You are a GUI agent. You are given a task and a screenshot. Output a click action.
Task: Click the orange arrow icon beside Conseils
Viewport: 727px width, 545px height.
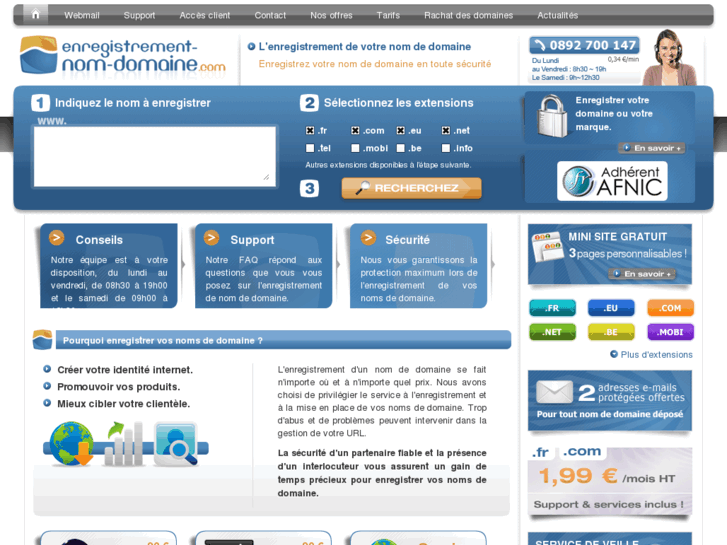click(57, 238)
